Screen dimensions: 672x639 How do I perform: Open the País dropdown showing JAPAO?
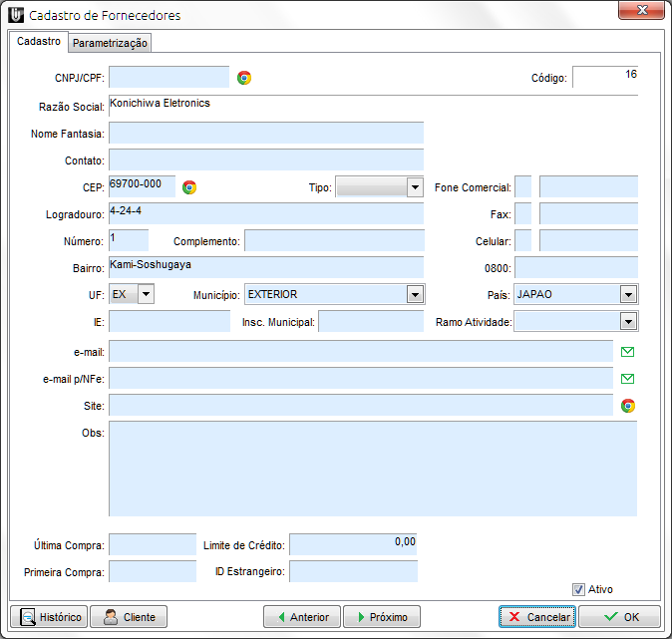tap(627, 294)
